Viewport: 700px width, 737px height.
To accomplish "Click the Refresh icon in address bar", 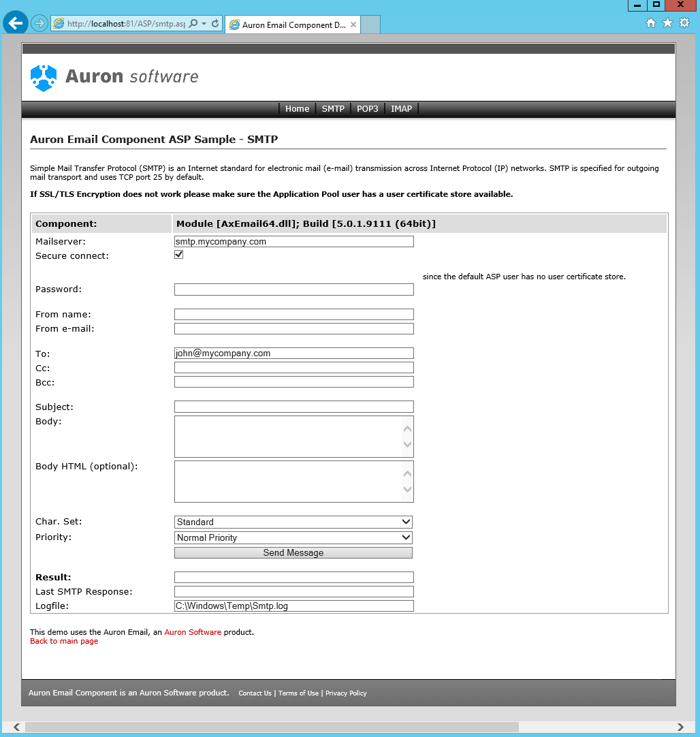I will [215, 24].
